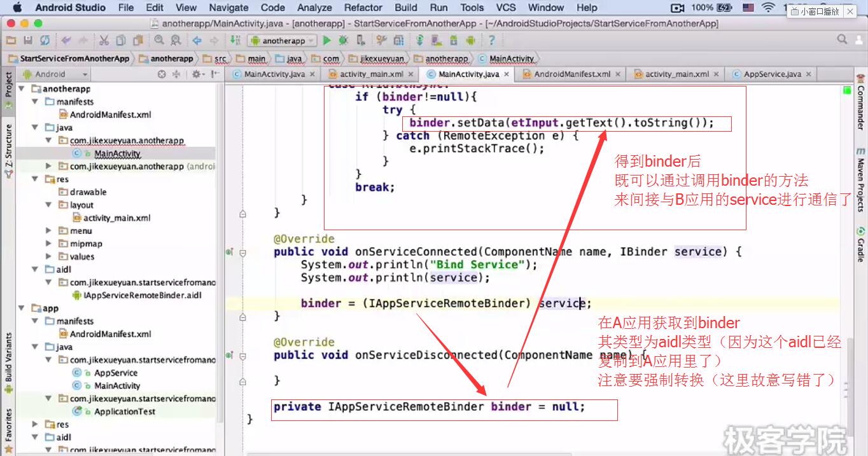This screenshot has width=868, height=456.
Task: Open the Android project view dropdown
Action: tap(54, 74)
